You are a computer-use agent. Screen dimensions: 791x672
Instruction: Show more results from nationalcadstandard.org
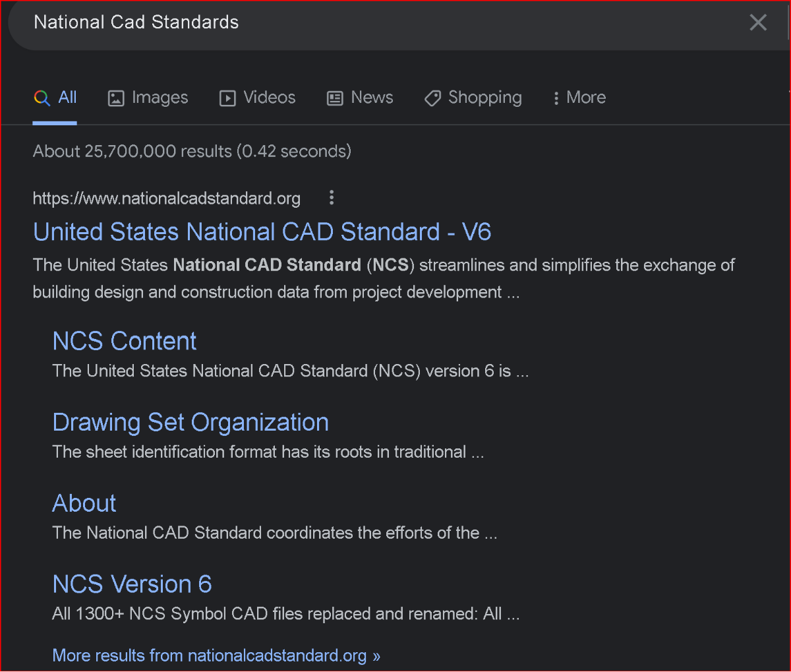click(216, 656)
